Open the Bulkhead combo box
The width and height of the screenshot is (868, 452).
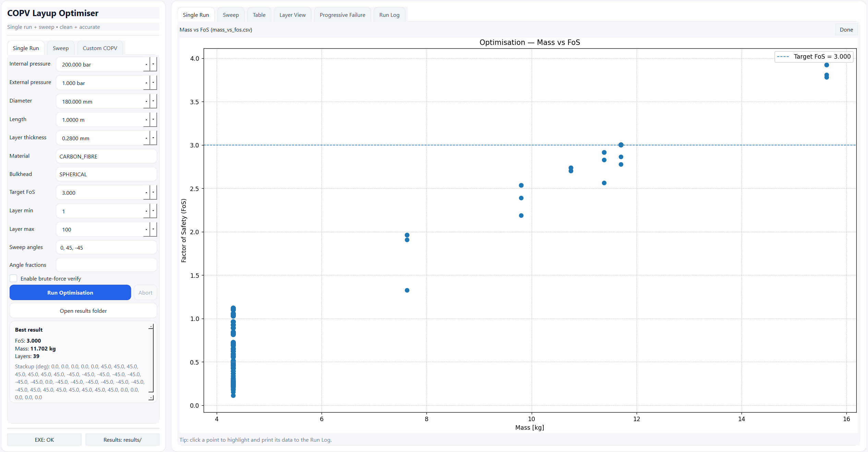click(106, 174)
